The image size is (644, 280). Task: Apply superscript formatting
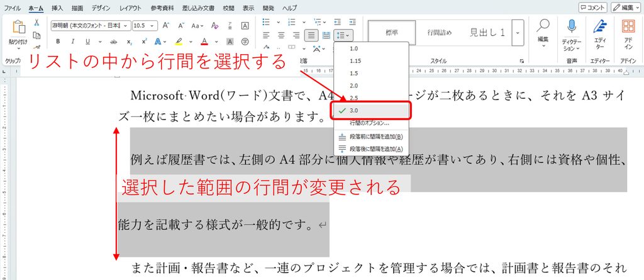144,42
